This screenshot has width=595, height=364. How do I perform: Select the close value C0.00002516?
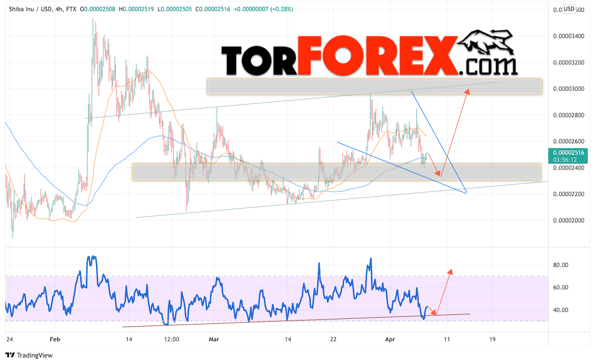[x=213, y=9]
